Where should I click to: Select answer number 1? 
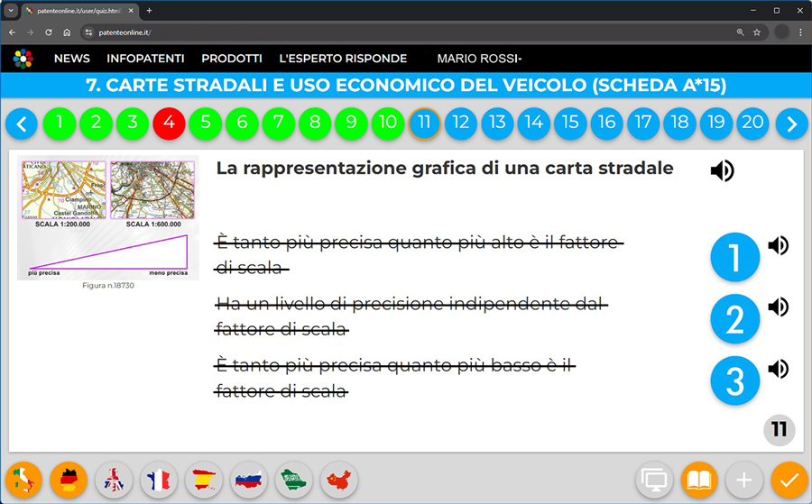(735, 258)
